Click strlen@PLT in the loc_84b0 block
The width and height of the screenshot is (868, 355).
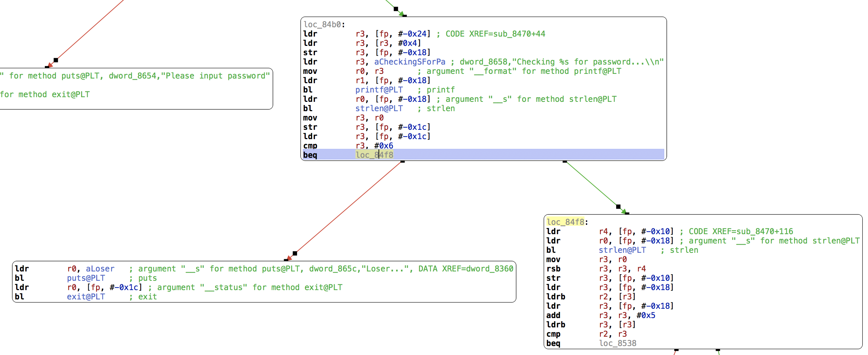pos(379,108)
